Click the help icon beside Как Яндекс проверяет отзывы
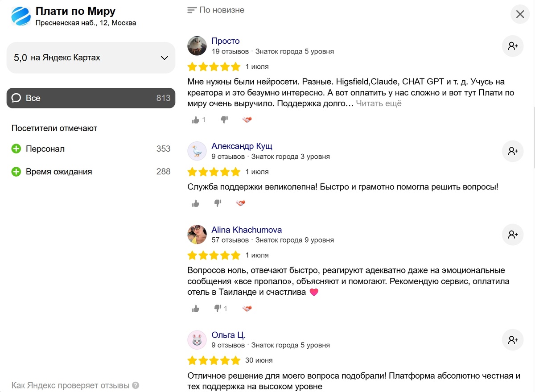 [x=136, y=385]
